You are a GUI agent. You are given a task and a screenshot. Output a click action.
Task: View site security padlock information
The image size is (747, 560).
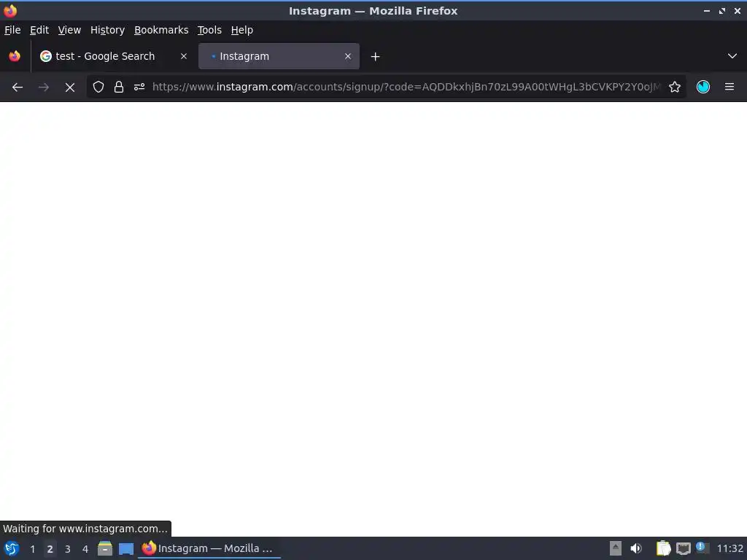[119, 87]
